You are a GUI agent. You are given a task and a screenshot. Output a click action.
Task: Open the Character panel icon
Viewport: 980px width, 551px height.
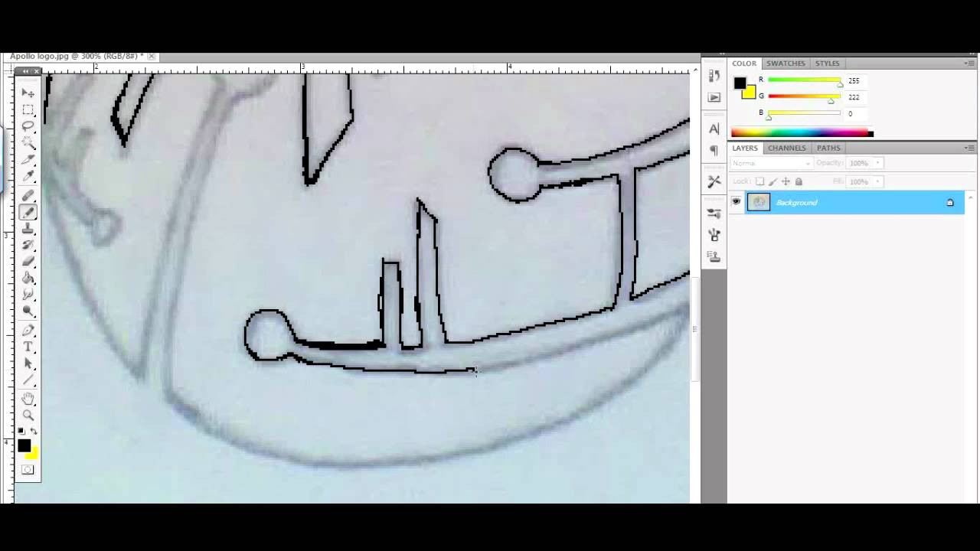coord(714,129)
